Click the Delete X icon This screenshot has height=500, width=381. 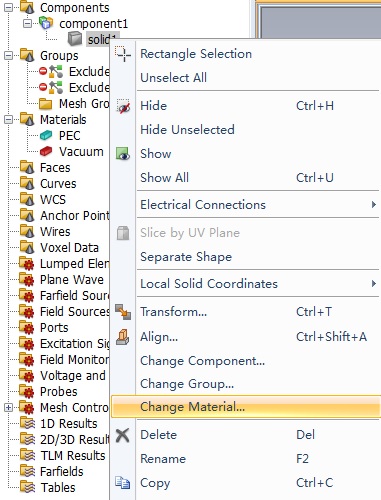(123, 435)
